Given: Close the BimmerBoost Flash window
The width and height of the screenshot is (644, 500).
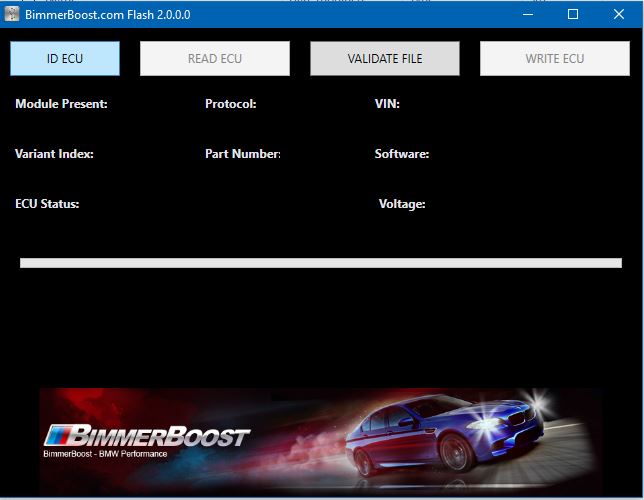Looking at the screenshot, I should [619, 15].
